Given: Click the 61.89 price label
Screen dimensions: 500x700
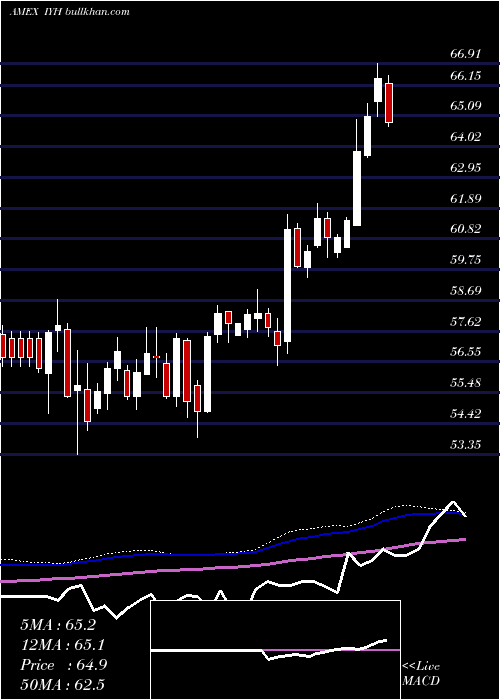Looking at the screenshot, I should pos(466,199).
